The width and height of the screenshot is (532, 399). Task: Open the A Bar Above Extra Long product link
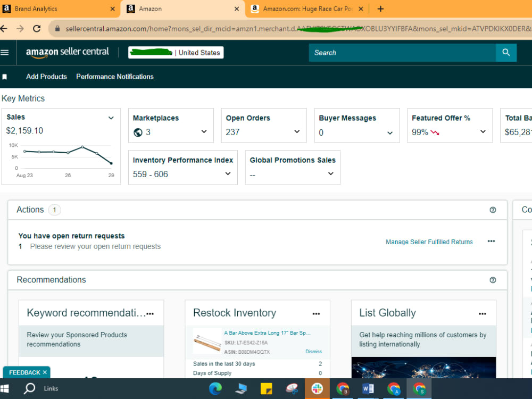click(x=267, y=333)
